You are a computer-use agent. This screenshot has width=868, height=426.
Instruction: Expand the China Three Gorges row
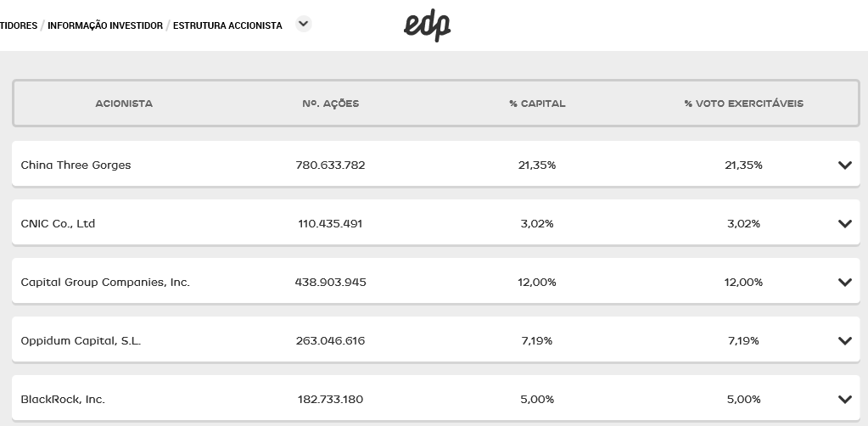[844, 165]
